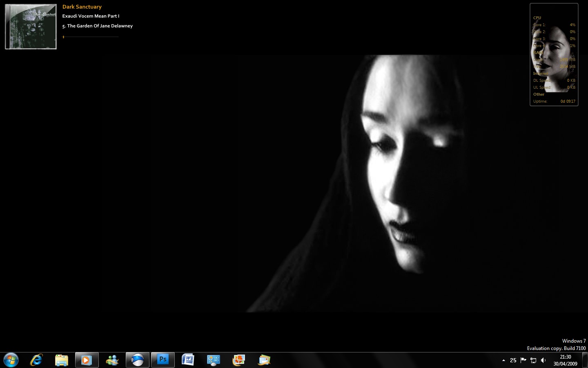Open the volume speaker control
Viewport: 588px width, 368px height.
pos(543,360)
